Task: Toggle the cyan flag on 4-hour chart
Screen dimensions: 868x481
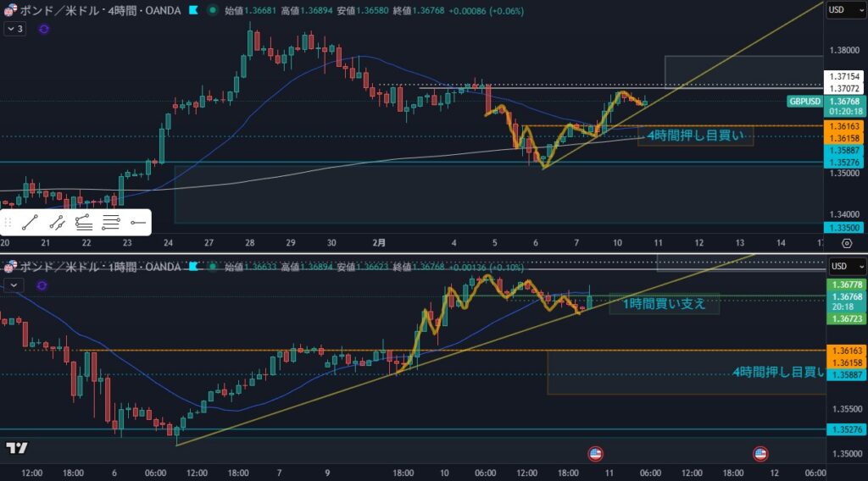Action: click(194, 10)
